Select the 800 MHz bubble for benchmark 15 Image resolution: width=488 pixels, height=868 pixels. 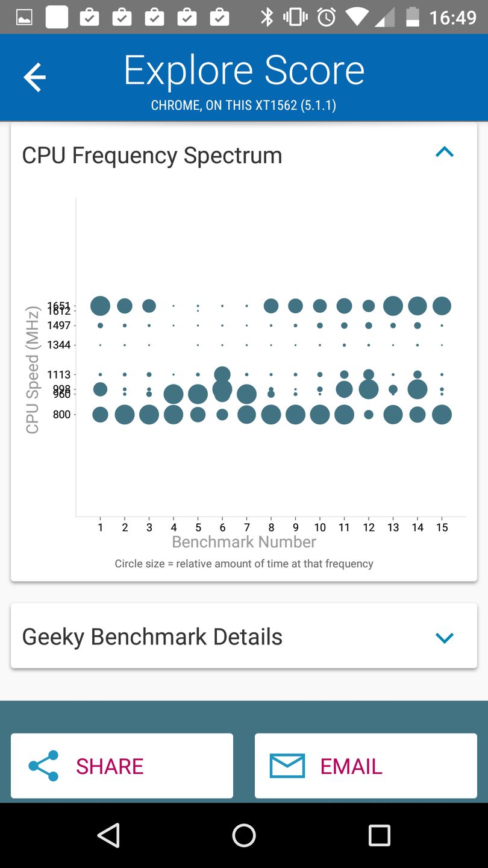(442, 415)
